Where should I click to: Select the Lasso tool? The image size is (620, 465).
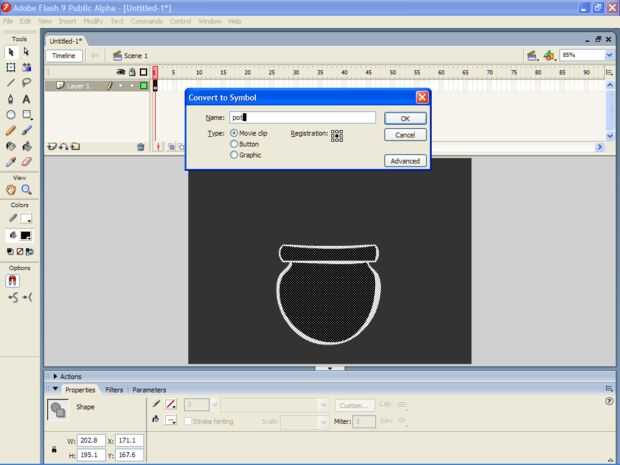point(26,83)
